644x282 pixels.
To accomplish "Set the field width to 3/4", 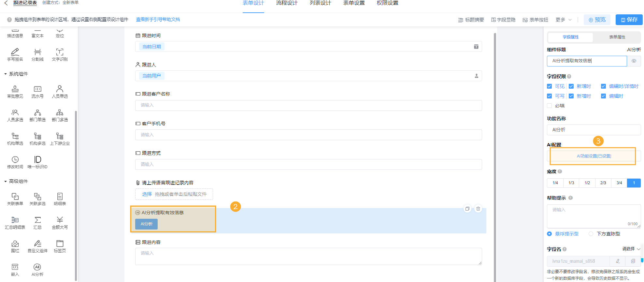I will (619, 183).
